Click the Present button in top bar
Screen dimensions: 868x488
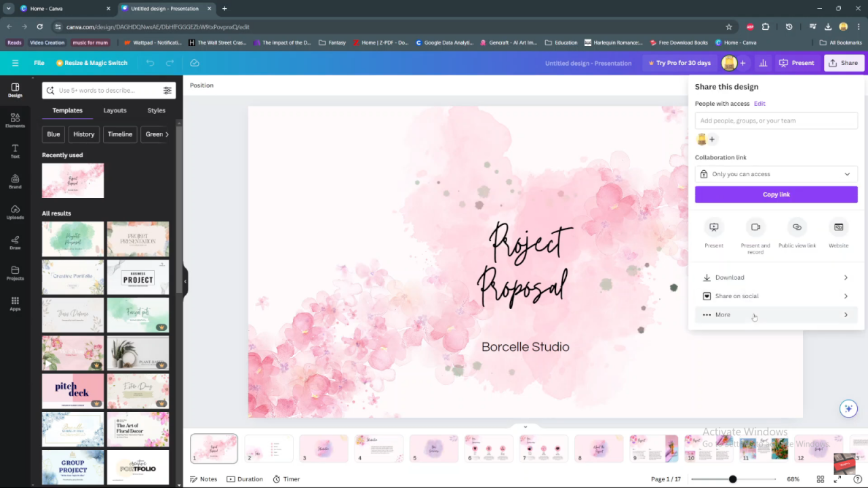click(x=797, y=63)
